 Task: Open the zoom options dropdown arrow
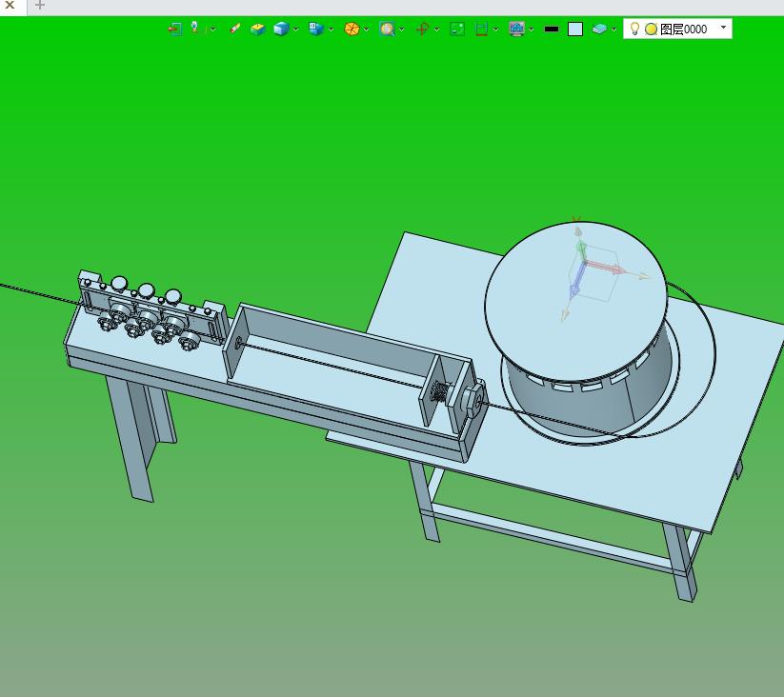[401, 30]
